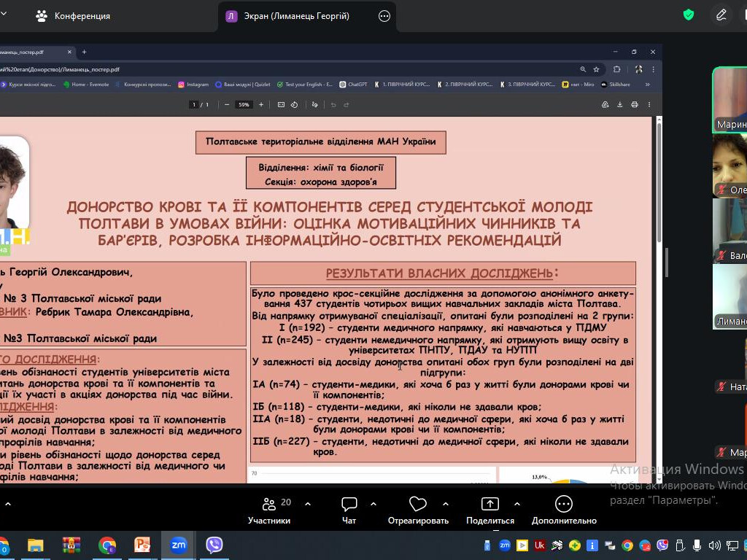Zoom in the PDF with plus button

pos(261,105)
